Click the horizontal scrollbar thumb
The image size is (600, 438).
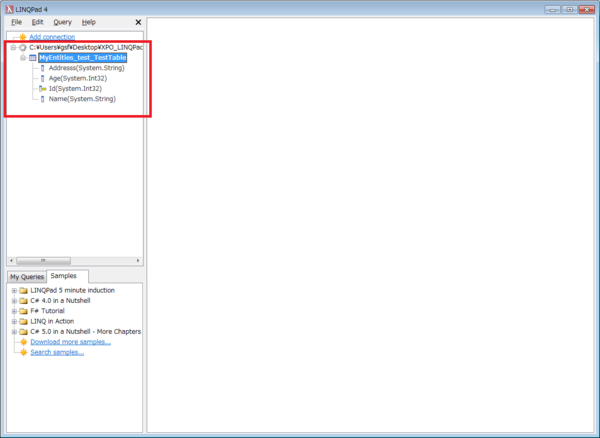coord(43,261)
